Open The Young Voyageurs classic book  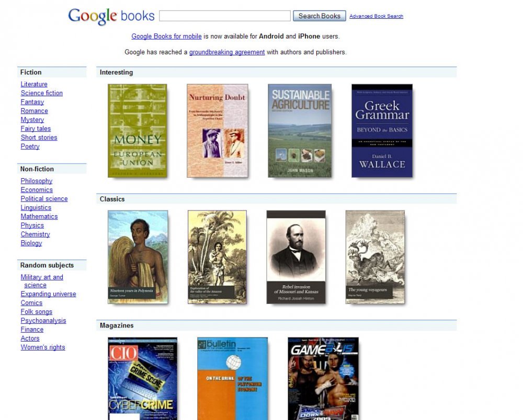pyautogui.click(x=375, y=257)
